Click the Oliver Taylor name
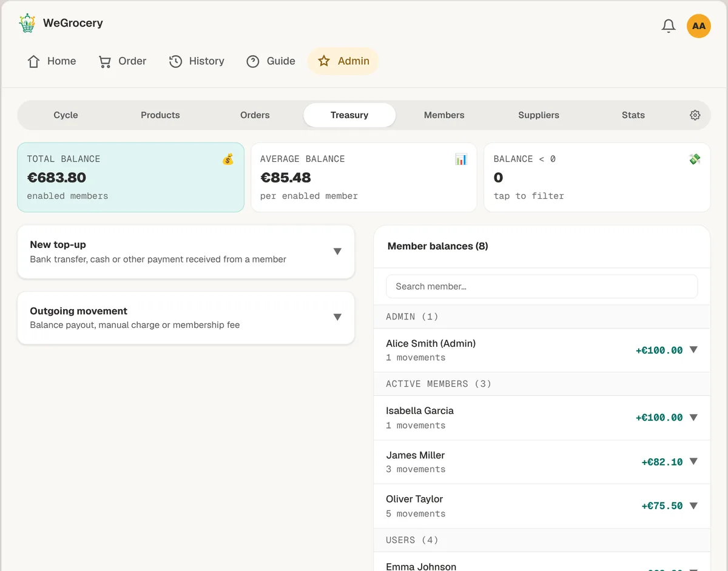 coord(414,499)
